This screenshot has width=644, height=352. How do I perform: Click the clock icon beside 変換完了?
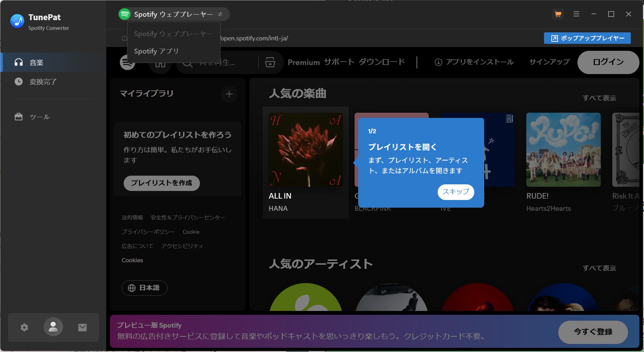click(18, 81)
